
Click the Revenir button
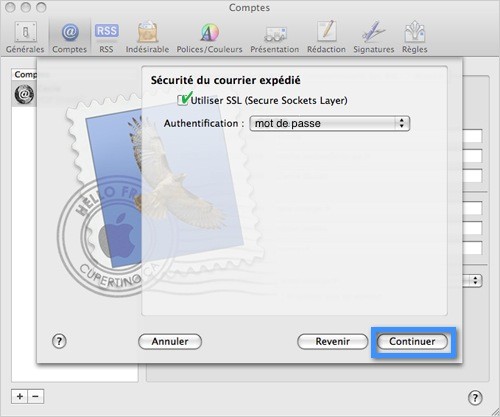point(332,342)
